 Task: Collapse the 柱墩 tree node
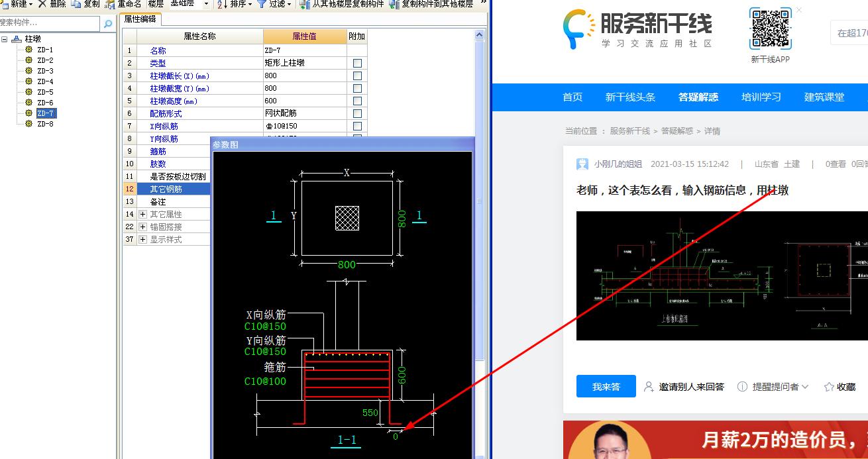(5, 39)
